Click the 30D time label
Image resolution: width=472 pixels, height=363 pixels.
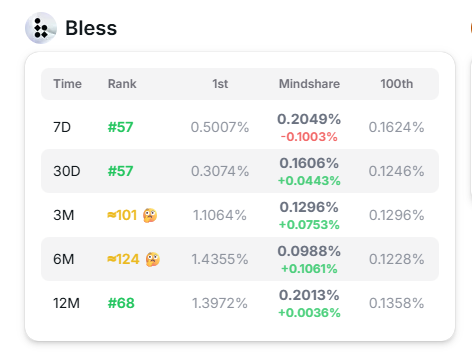[x=67, y=171]
